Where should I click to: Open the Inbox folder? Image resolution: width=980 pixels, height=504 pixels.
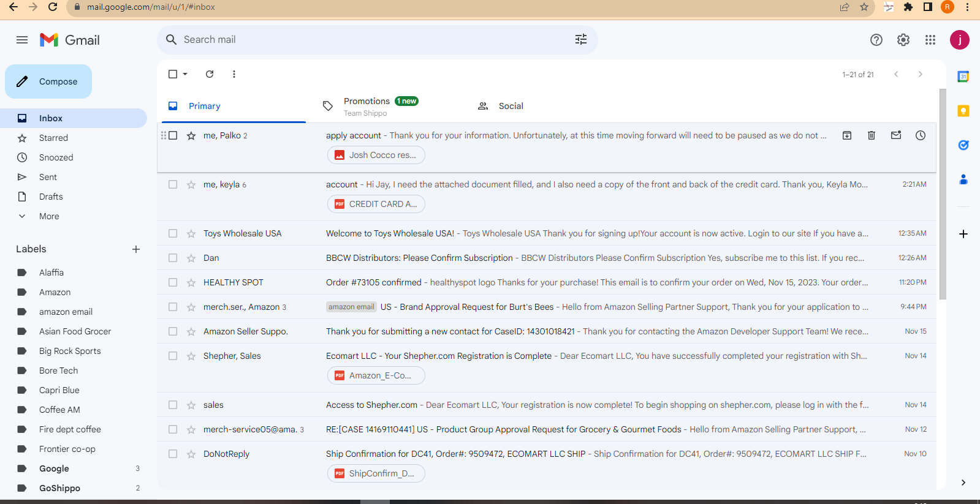74,118
